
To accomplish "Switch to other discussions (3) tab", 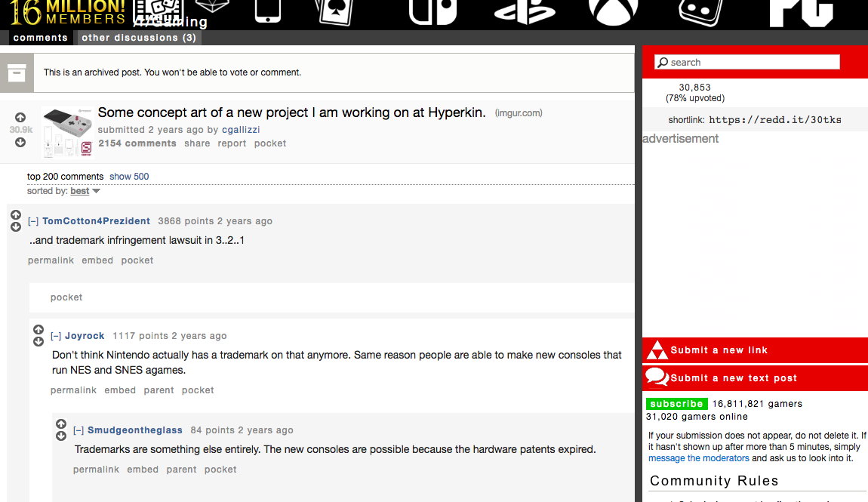I will tap(139, 38).
